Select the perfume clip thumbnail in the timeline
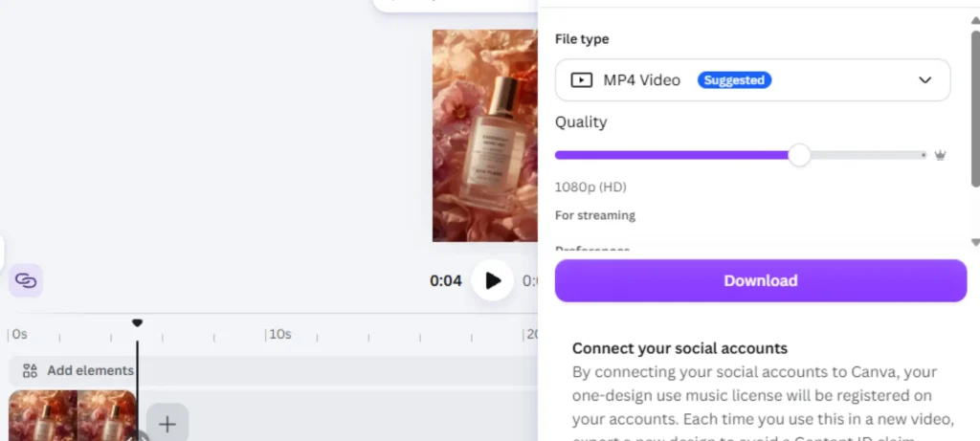This screenshot has height=441, width=980. pos(73,415)
